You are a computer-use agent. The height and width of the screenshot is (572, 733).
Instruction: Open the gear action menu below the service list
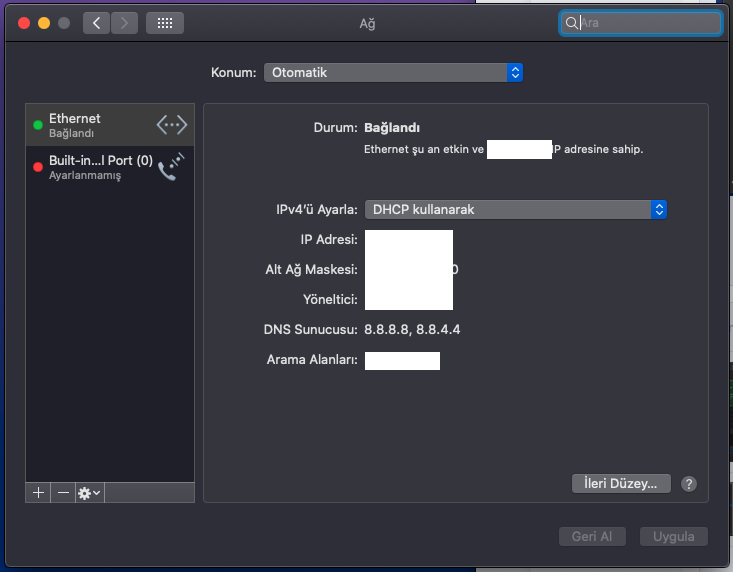89,493
